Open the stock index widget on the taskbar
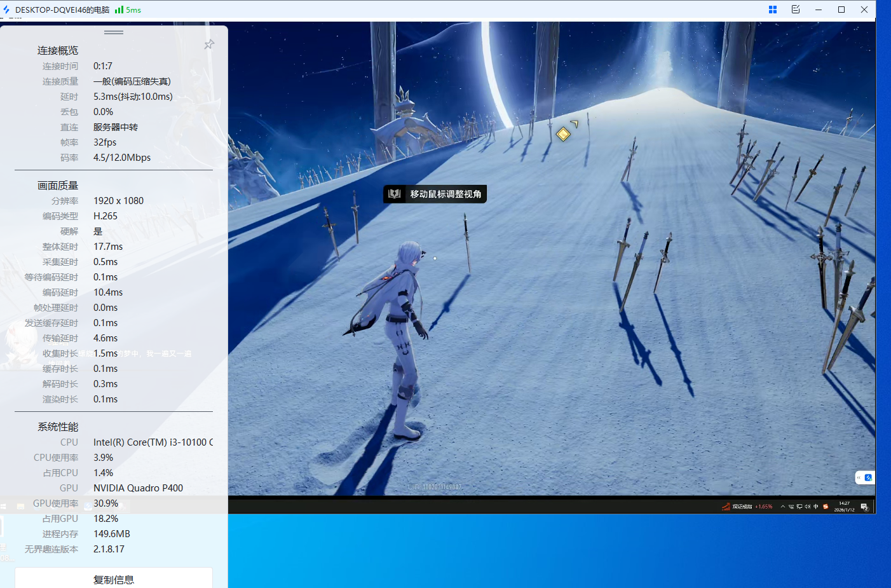 coord(747,507)
